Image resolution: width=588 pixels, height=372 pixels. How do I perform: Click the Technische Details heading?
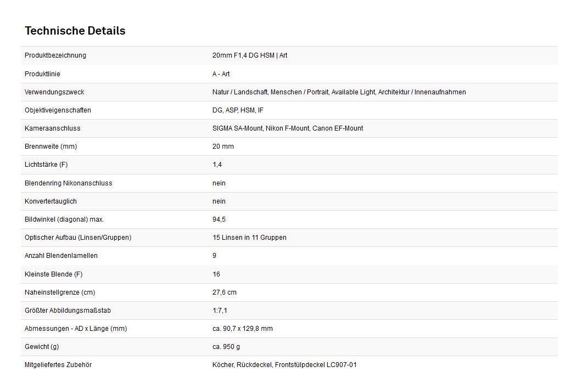pos(75,31)
